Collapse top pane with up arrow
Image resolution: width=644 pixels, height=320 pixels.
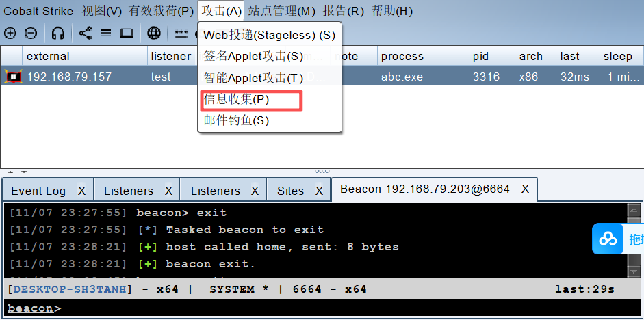(x=11, y=172)
